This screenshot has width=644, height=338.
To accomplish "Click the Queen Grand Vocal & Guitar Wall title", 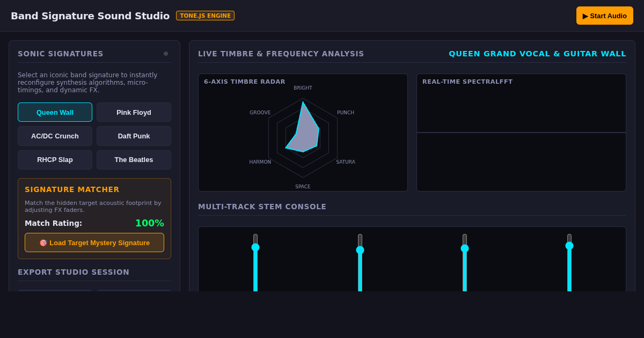I will pyautogui.click(x=537, y=54).
